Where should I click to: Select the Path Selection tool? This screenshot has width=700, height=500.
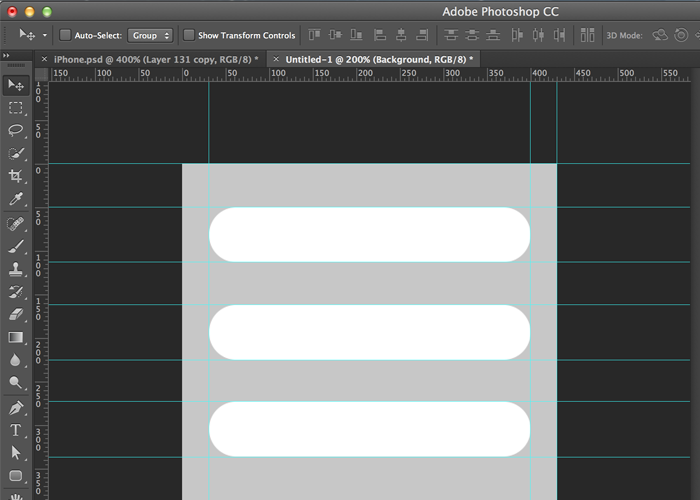(16, 453)
